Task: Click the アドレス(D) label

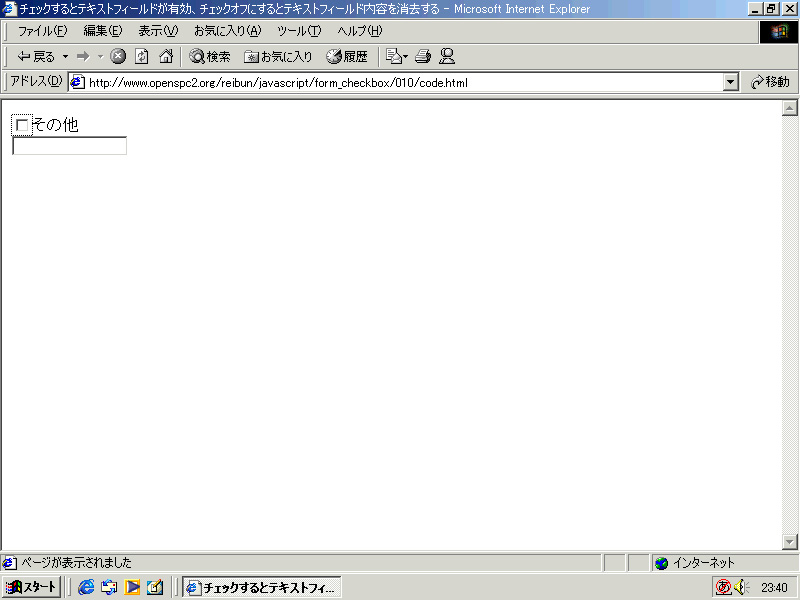Action: coord(36,82)
